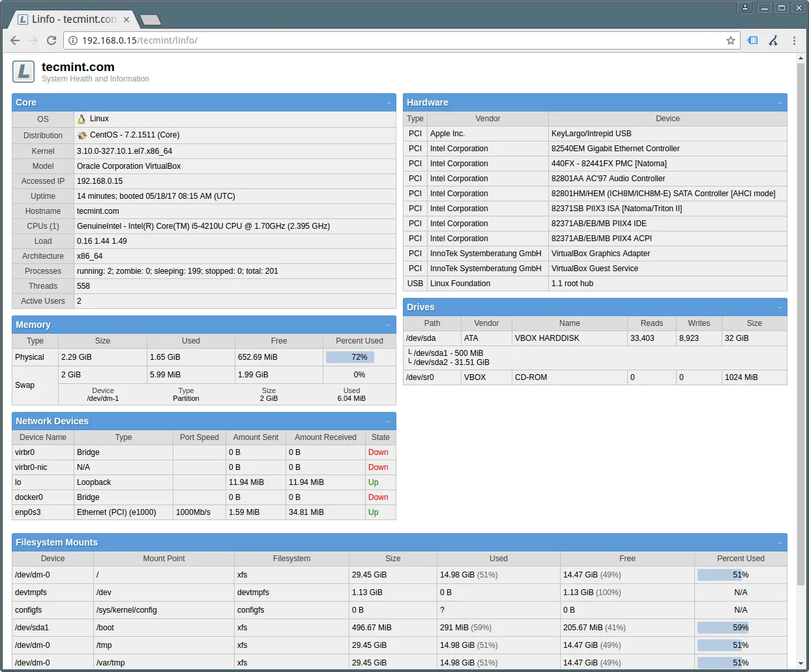Screen dimensions: 809x672
Task: Collapse the Filesystem Mounts panel
Action: tap(780, 542)
